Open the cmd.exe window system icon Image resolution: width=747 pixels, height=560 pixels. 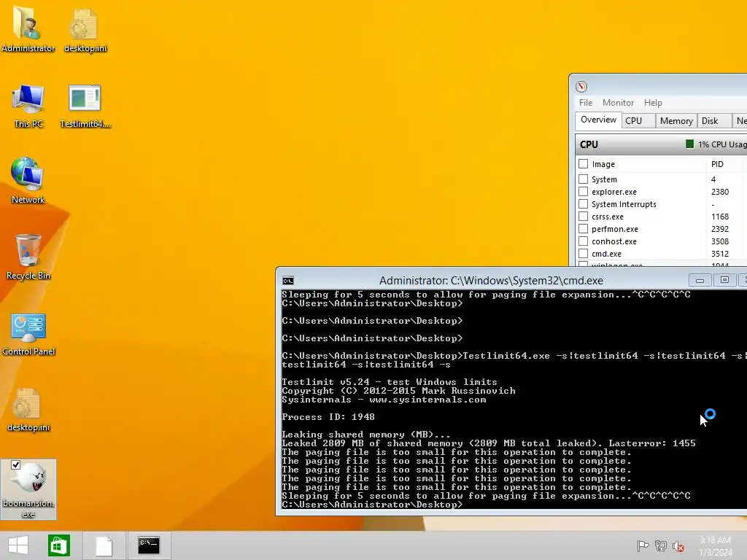point(288,281)
